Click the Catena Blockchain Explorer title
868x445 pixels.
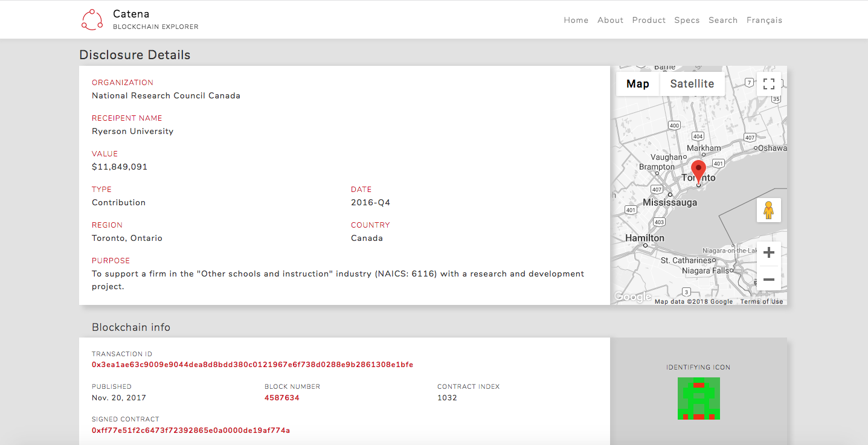click(x=156, y=20)
